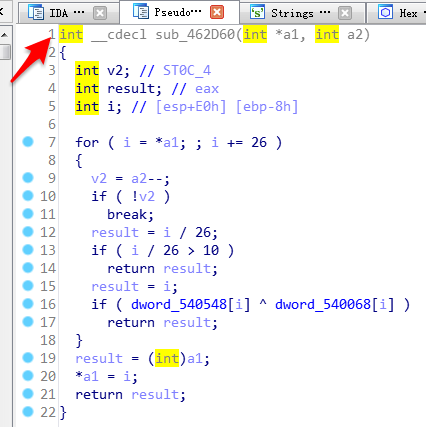Close the Pseudocode tab
Image resolution: width=426 pixels, height=427 pixels.
[217, 13]
